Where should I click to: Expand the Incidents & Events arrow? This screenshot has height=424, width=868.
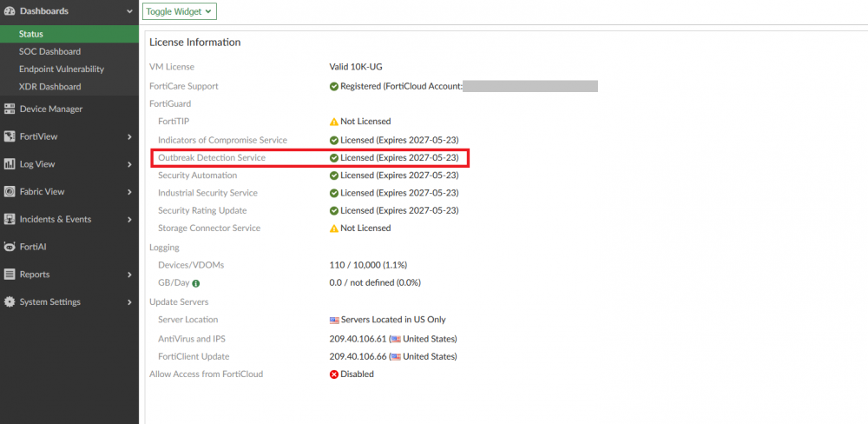click(129, 220)
